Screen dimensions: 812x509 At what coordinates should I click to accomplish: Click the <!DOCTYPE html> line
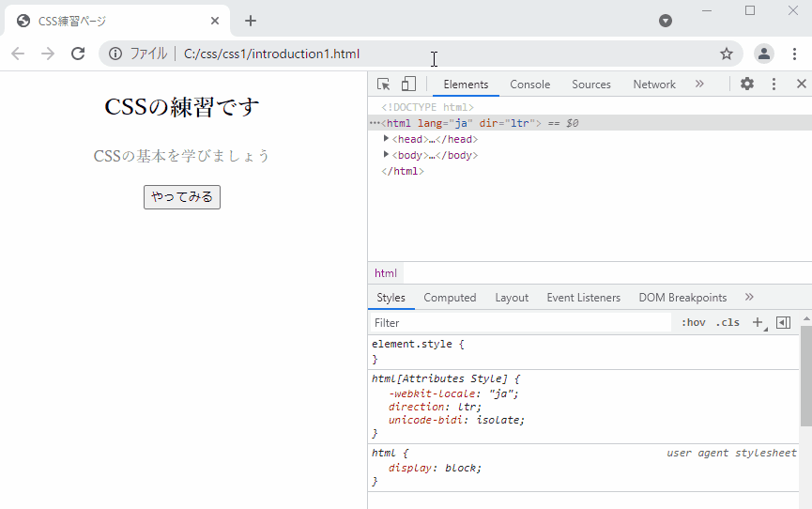click(427, 107)
